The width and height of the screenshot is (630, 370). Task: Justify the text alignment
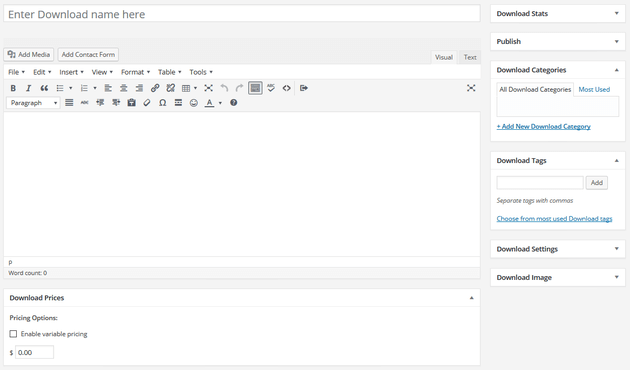click(x=69, y=103)
